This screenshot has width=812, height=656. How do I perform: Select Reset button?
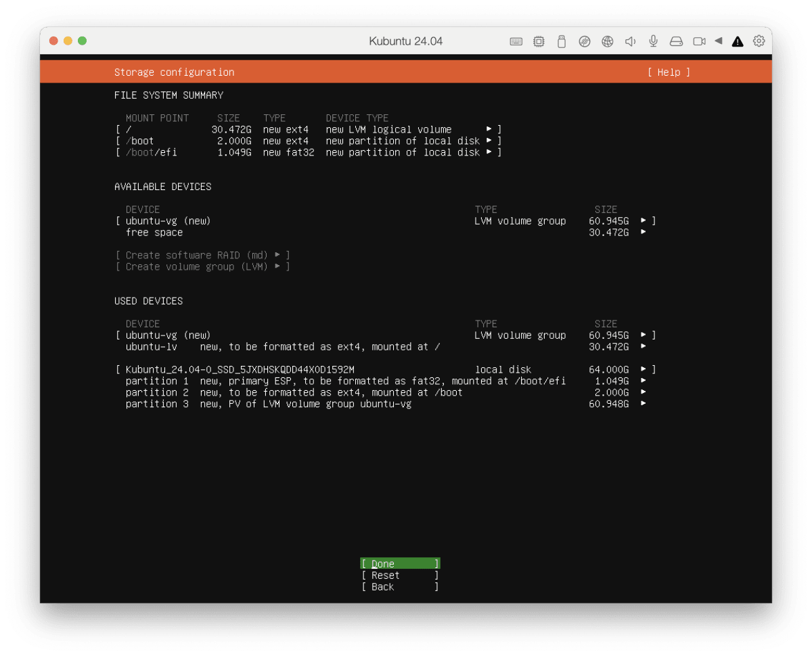400,575
